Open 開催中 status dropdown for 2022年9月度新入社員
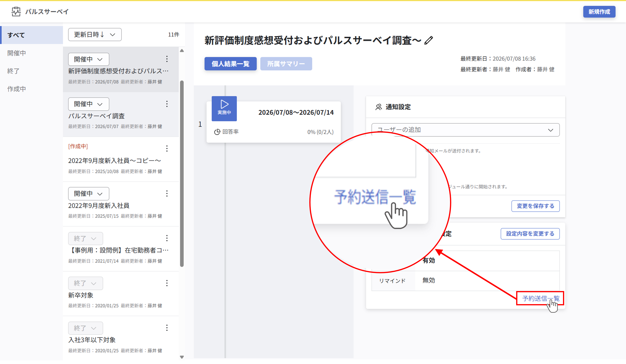626x364 pixels. [x=89, y=194]
